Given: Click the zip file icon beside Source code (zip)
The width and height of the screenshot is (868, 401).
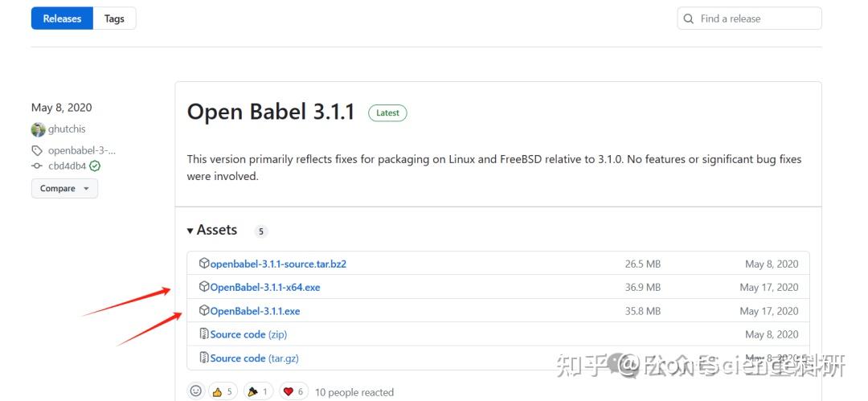Looking at the screenshot, I should pos(204,334).
